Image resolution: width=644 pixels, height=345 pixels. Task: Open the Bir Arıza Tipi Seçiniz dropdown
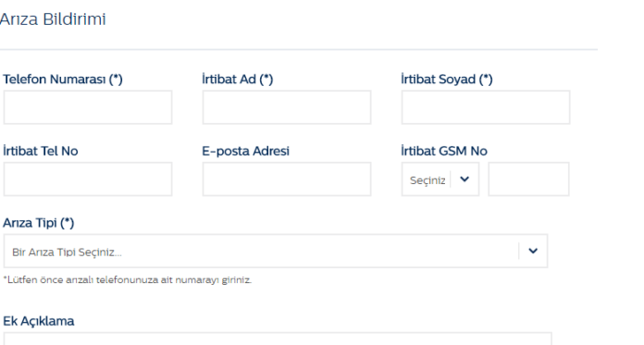276,251
